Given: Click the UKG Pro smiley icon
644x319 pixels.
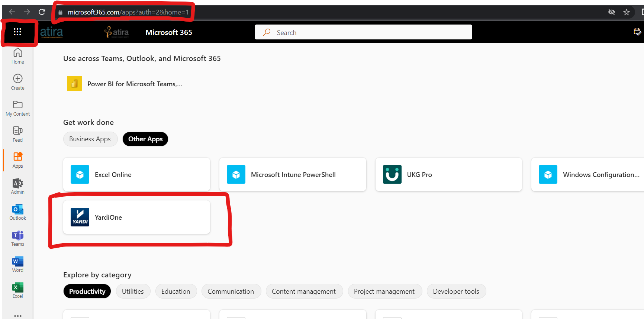Looking at the screenshot, I should 392,174.
